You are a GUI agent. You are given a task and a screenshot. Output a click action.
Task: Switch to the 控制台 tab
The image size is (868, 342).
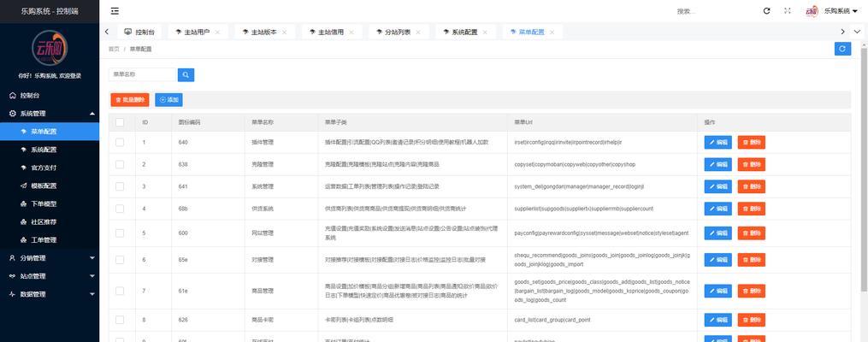tap(139, 32)
